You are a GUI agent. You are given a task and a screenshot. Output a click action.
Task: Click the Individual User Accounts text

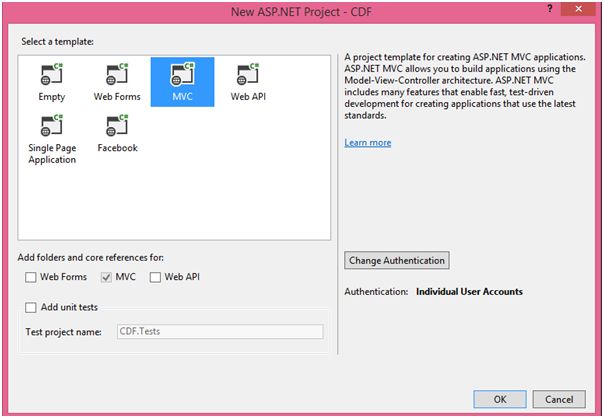tap(469, 292)
